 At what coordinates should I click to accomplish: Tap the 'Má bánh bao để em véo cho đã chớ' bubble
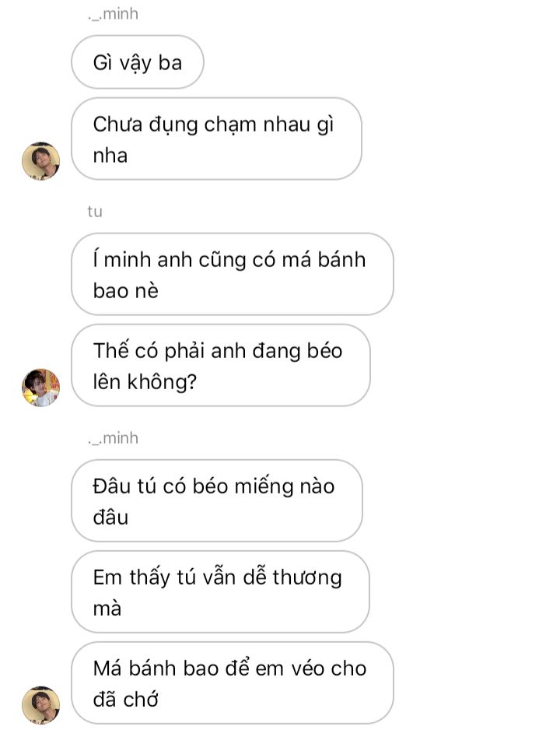232,683
